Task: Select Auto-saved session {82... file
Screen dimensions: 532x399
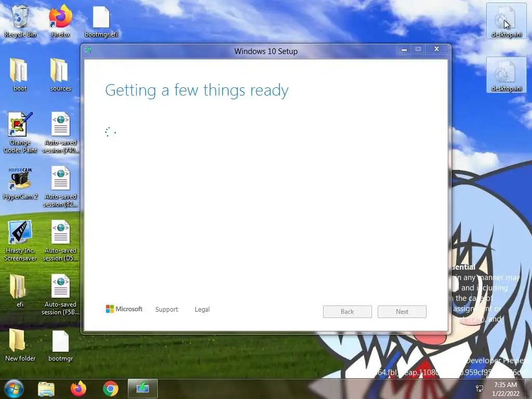Action: click(60, 187)
